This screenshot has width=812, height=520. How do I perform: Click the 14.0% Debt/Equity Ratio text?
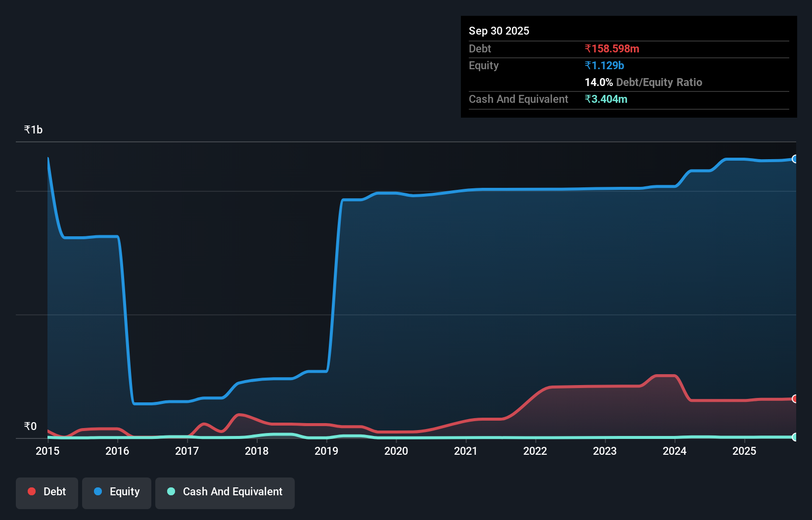coord(643,82)
